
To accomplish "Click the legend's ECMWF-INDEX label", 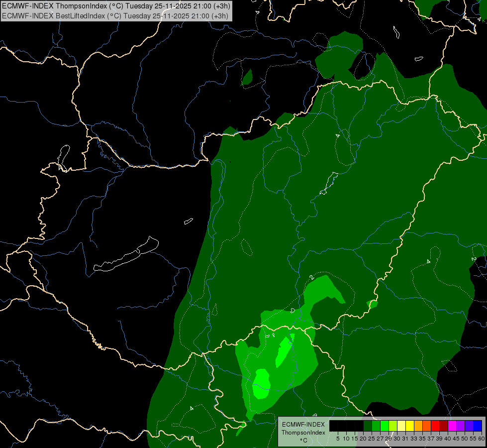I will coord(303,425).
